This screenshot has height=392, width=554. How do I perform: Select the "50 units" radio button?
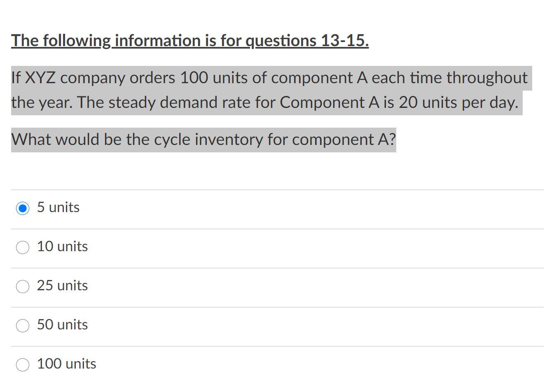pyautogui.click(x=23, y=325)
